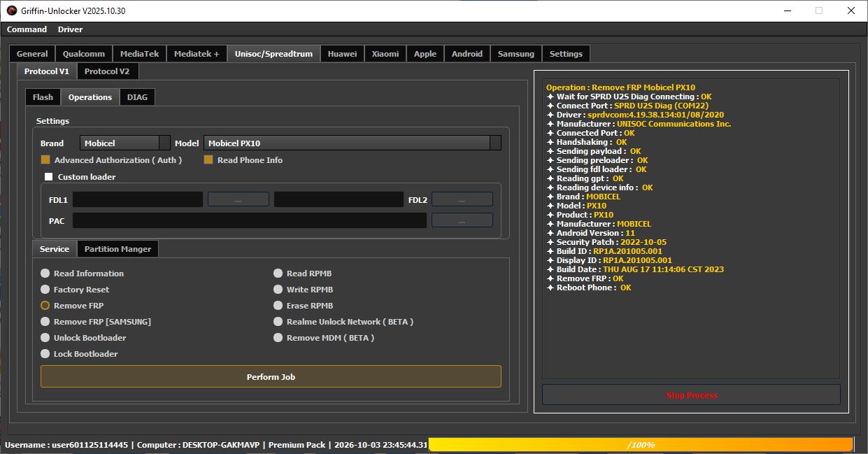Open the Operations sub-tab
This screenshot has width=868, height=454.
(x=90, y=97)
